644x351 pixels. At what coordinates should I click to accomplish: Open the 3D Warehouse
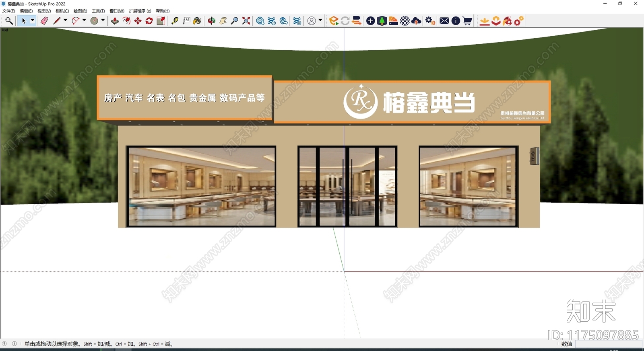(260, 21)
